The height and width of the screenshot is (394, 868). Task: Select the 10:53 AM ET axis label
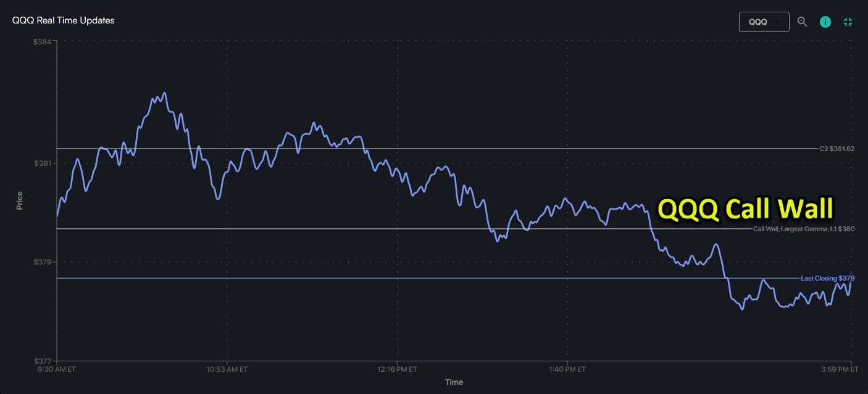pyautogui.click(x=227, y=369)
